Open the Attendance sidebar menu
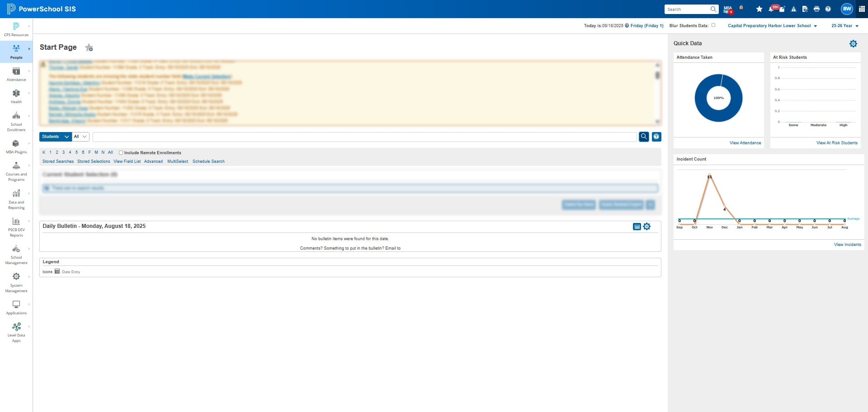 coord(16,74)
